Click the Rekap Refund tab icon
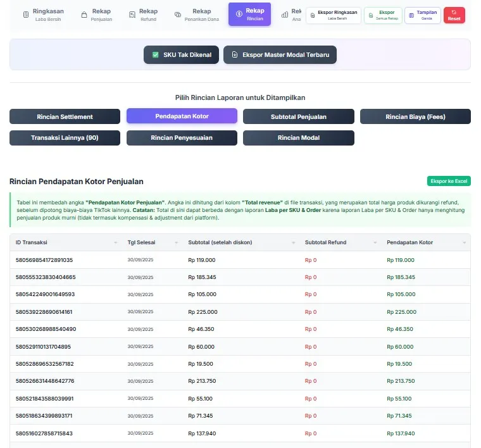Viewport: 481px width, 448px height. (132, 15)
